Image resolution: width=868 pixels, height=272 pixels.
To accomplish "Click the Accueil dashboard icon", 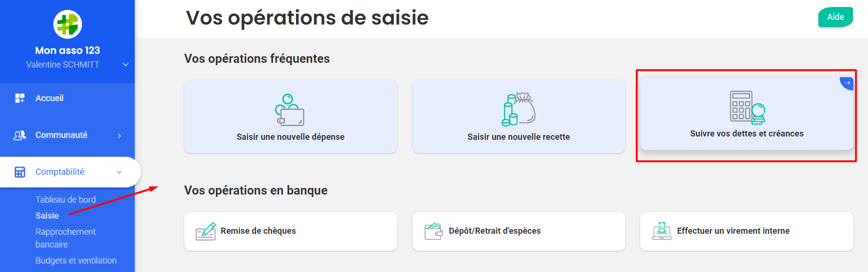I will tap(20, 98).
